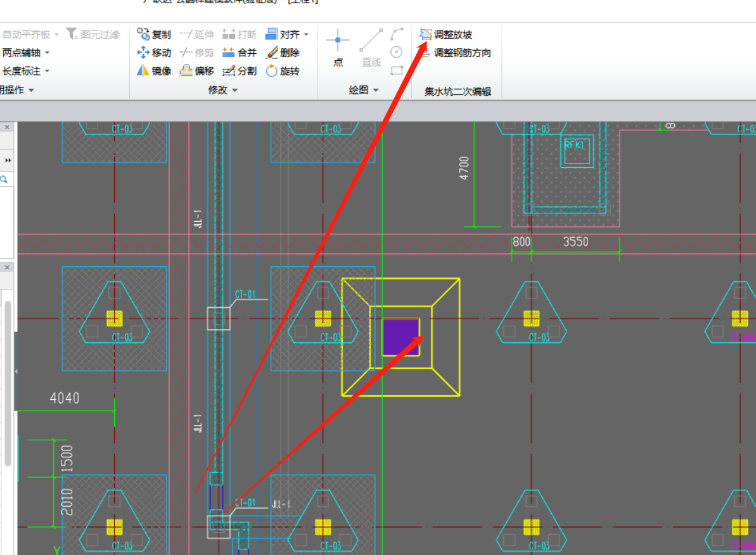Select the 移动 (move) tool
Image resolution: width=756 pixels, height=555 pixels.
[154, 53]
